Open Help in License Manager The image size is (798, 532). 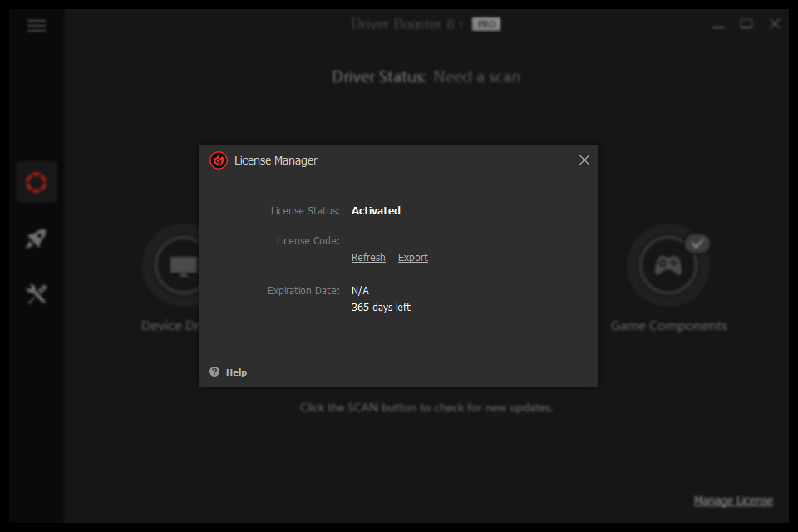[236, 372]
